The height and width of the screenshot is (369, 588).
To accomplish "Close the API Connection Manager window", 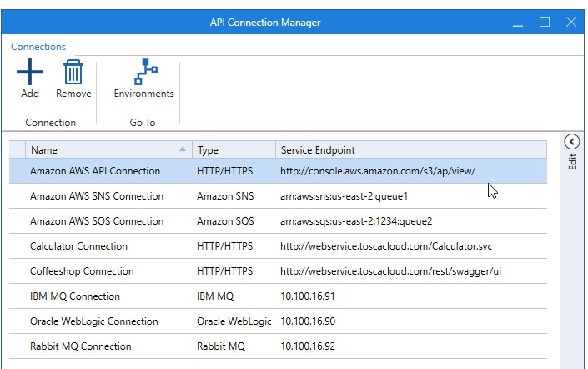I will (571, 23).
